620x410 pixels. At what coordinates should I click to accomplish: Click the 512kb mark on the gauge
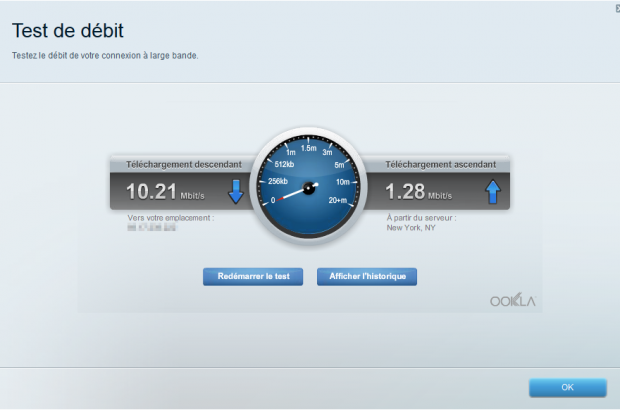(x=282, y=165)
